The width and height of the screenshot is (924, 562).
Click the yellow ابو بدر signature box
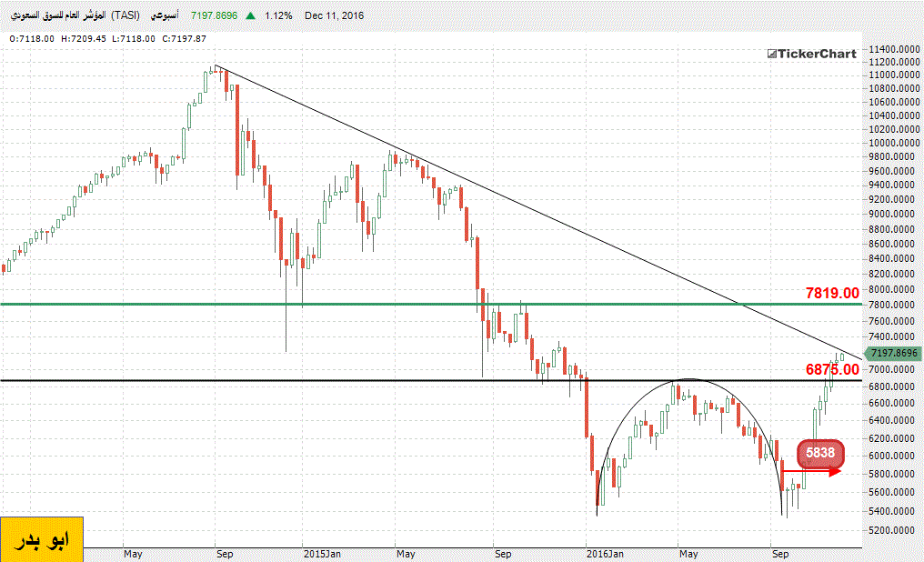(x=42, y=538)
